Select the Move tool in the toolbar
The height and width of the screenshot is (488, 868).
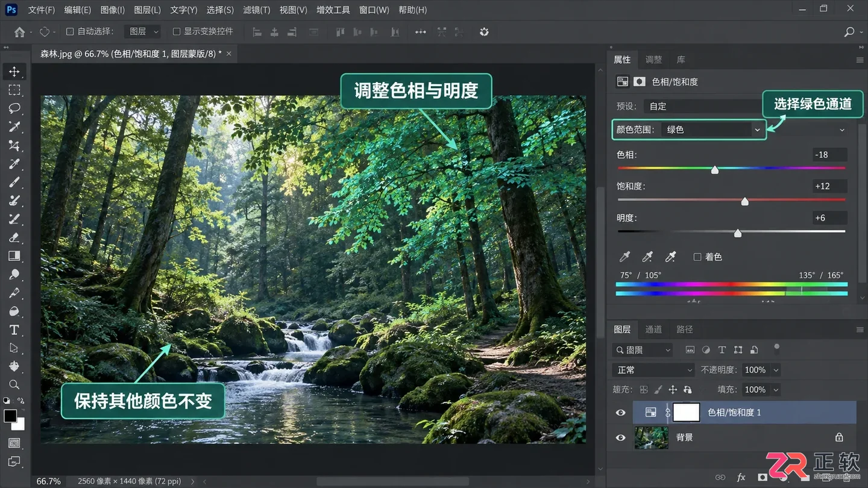14,72
